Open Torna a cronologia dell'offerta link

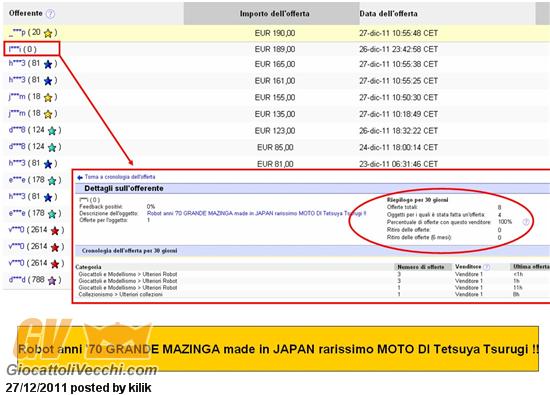coord(120,177)
